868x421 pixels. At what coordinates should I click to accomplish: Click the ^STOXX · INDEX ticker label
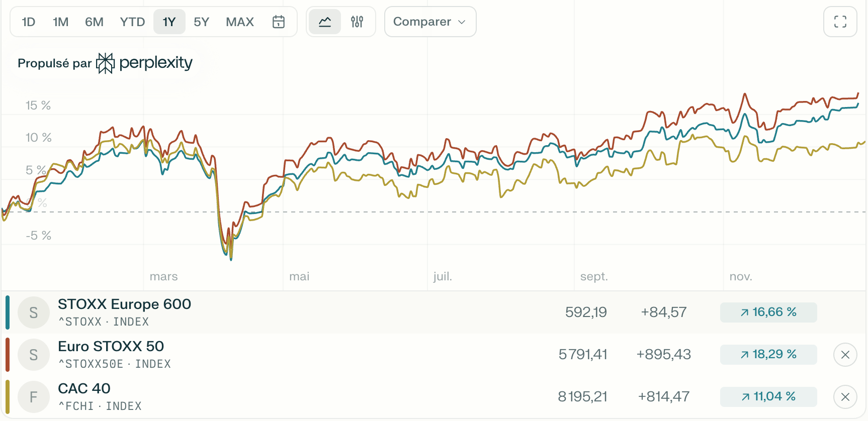[x=104, y=322]
